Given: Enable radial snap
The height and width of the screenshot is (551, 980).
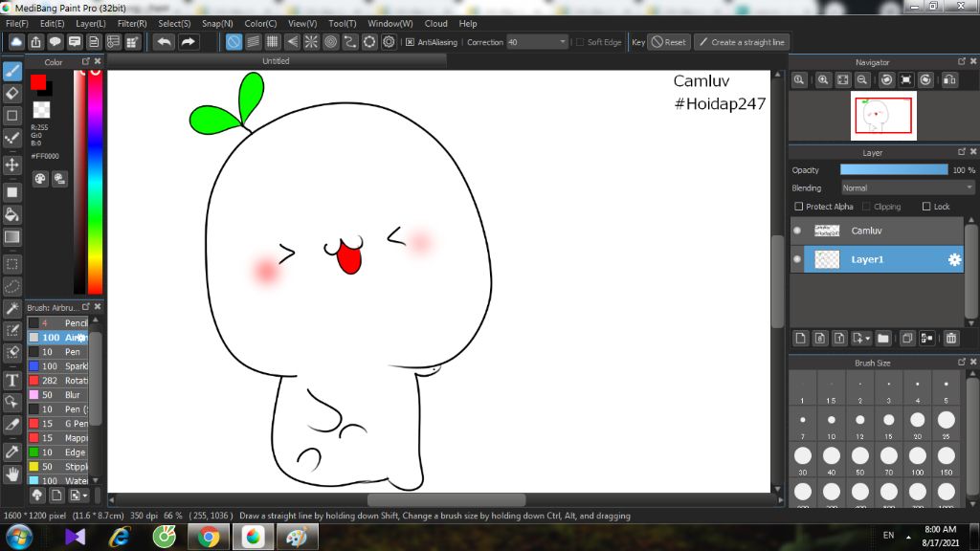Looking at the screenshot, I should 311,42.
